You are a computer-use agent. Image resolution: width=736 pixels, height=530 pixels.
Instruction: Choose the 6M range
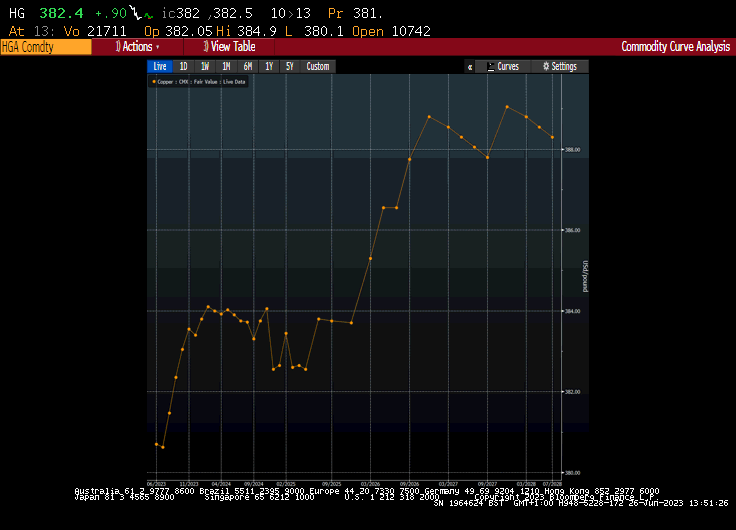click(x=247, y=67)
